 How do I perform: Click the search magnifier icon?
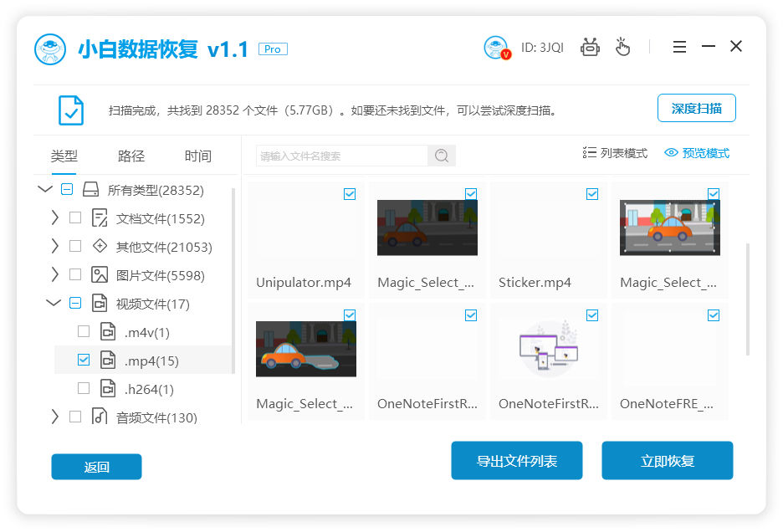tap(442, 156)
